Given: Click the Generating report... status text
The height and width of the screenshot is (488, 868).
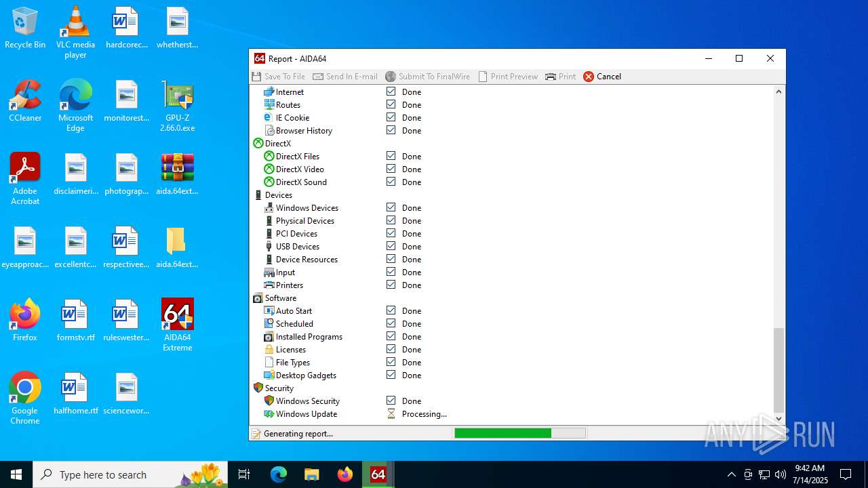Looking at the screenshot, I should 298,433.
